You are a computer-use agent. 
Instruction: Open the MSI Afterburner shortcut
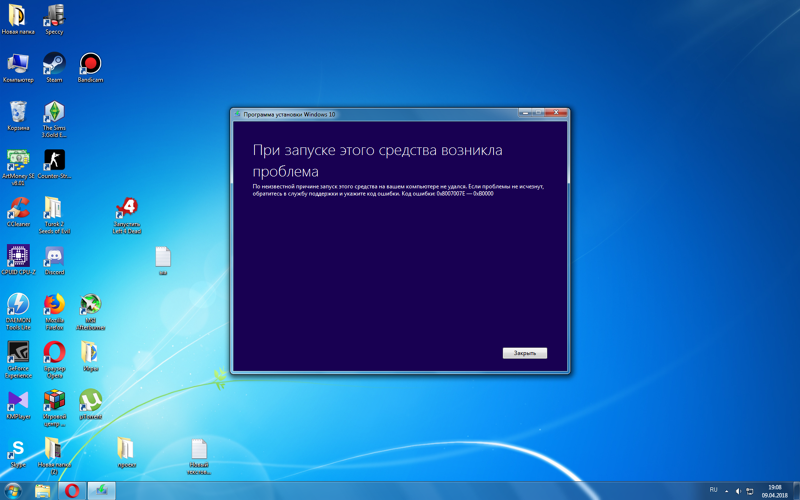[x=90, y=311]
